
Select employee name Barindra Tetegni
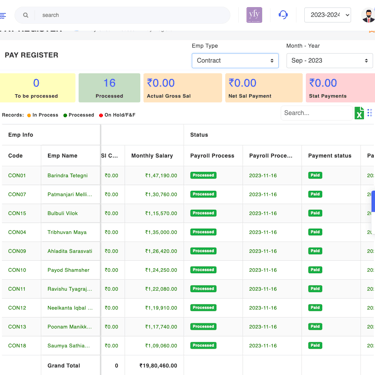pyautogui.click(x=68, y=175)
